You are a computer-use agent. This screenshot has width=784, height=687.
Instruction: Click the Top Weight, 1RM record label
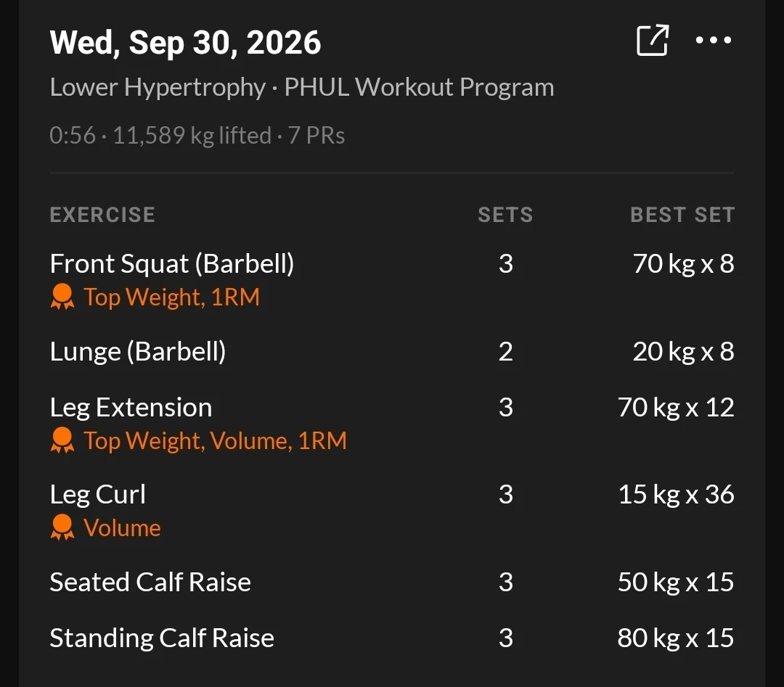point(171,297)
